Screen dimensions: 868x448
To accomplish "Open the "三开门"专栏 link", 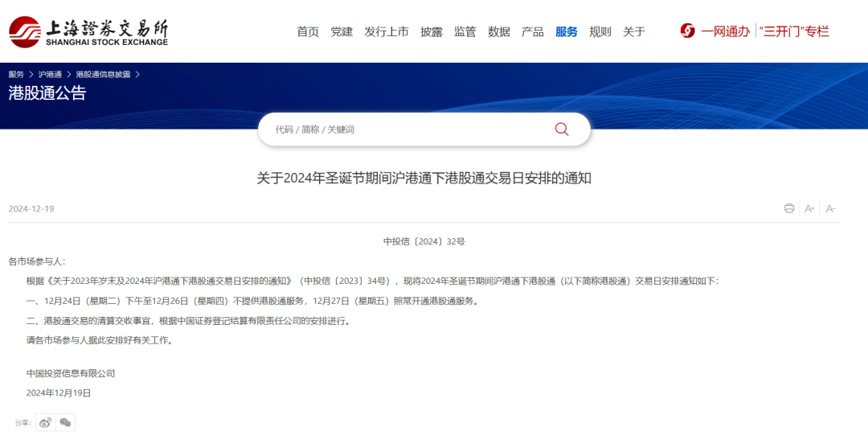I will [x=794, y=31].
